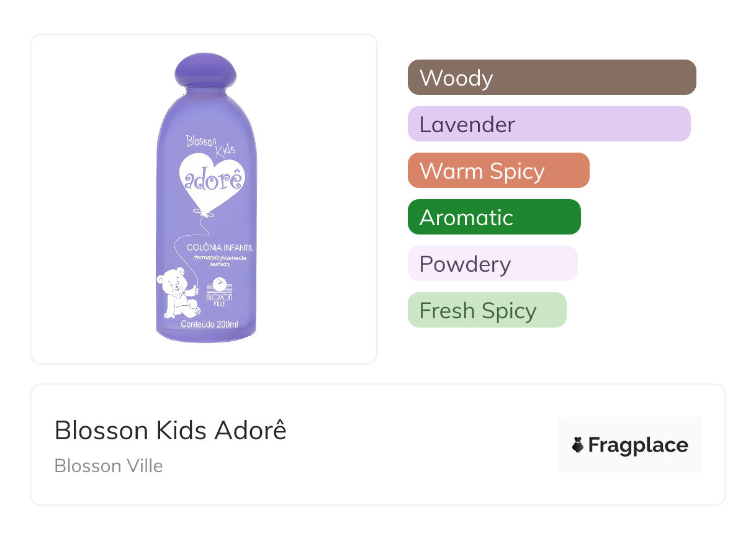Open the Blosson Kids Adorê title

coord(170,430)
